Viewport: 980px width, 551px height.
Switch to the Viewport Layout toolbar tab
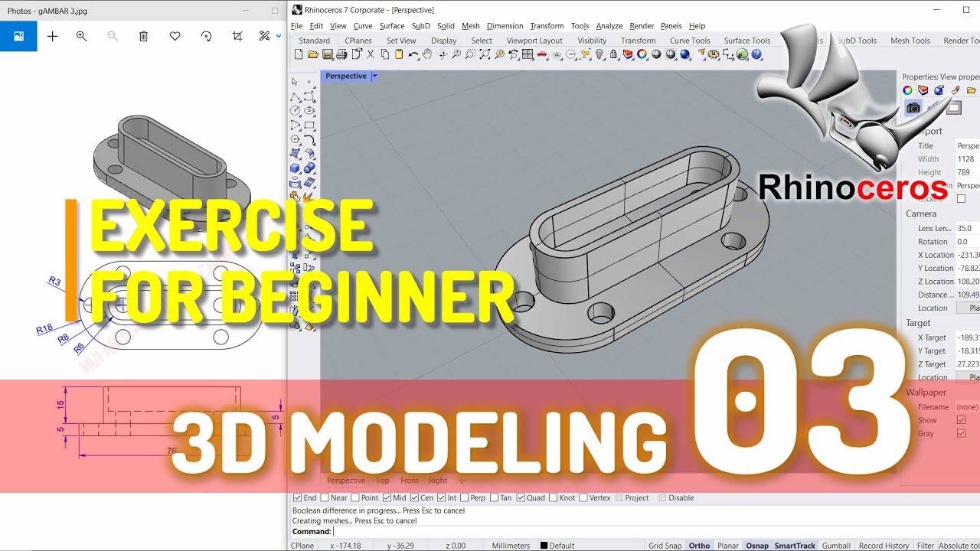(x=534, y=41)
